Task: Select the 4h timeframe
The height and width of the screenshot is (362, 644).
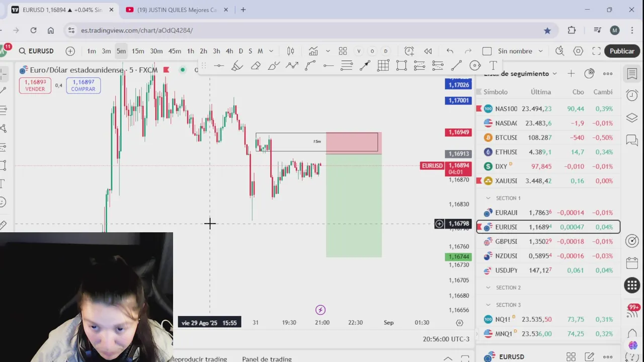Action: coord(229,51)
